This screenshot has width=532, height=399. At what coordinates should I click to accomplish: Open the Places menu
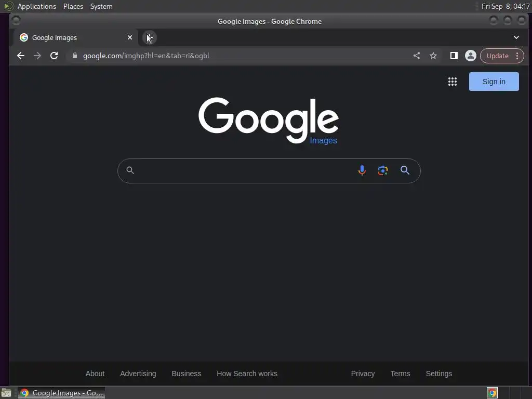(x=73, y=6)
